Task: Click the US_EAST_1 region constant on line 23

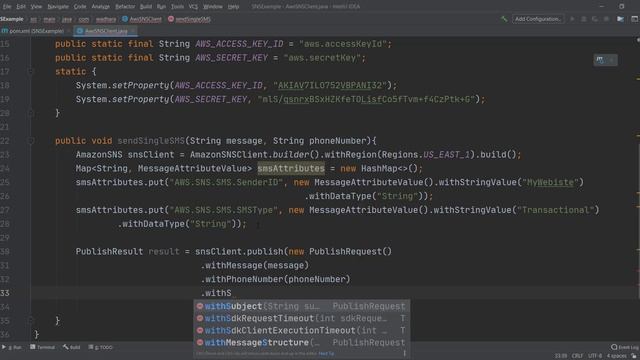Action: coord(447,155)
